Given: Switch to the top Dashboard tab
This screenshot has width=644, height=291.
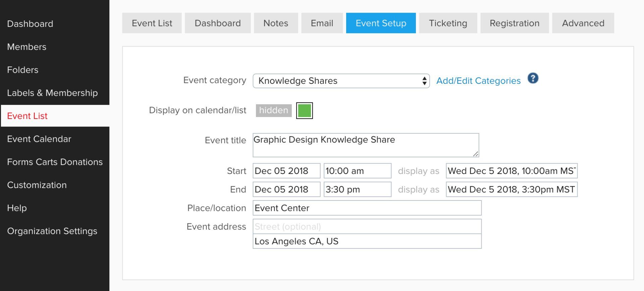Looking at the screenshot, I should (x=218, y=23).
